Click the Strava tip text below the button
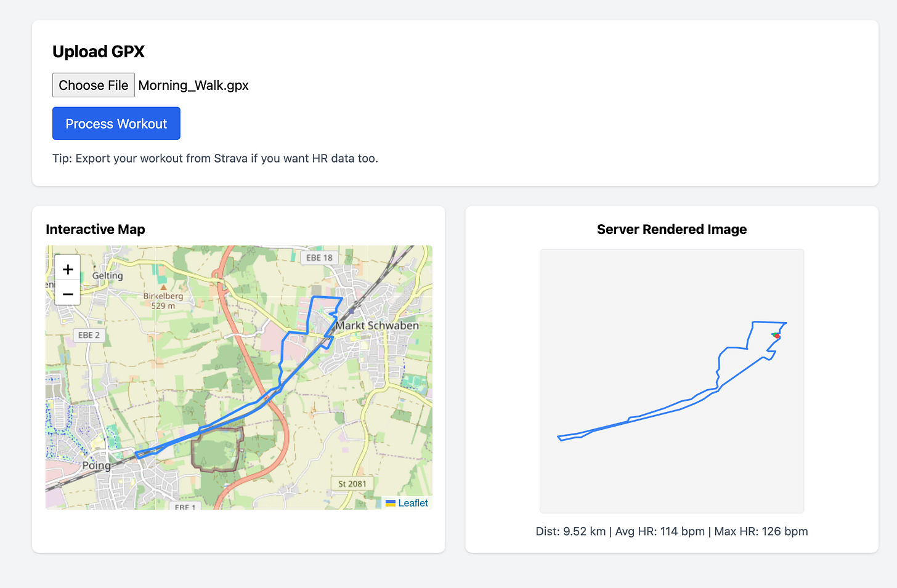This screenshot has width=897, height=588. (215, 158)
